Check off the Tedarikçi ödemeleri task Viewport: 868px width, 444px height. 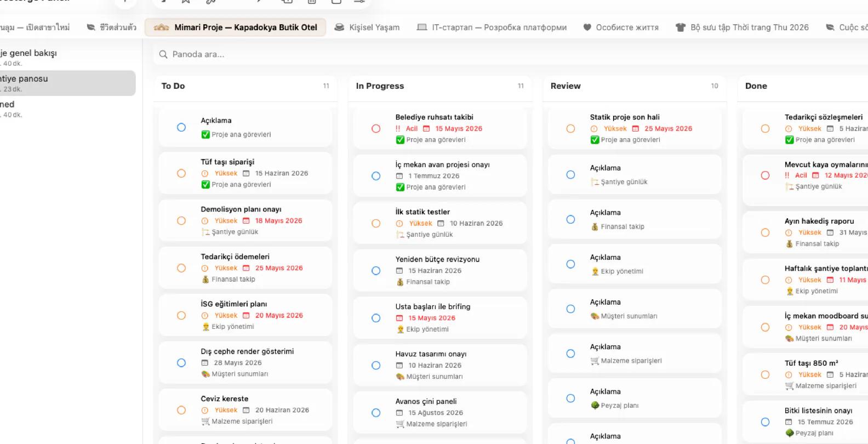click(181, 268)
